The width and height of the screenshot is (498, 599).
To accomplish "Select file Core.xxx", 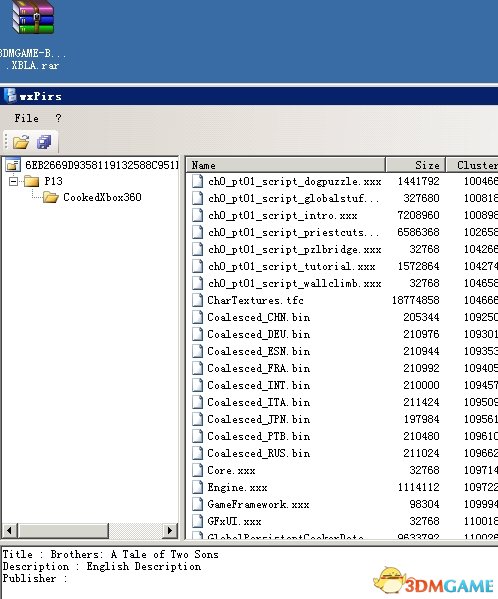I will [x=231, y=470].
